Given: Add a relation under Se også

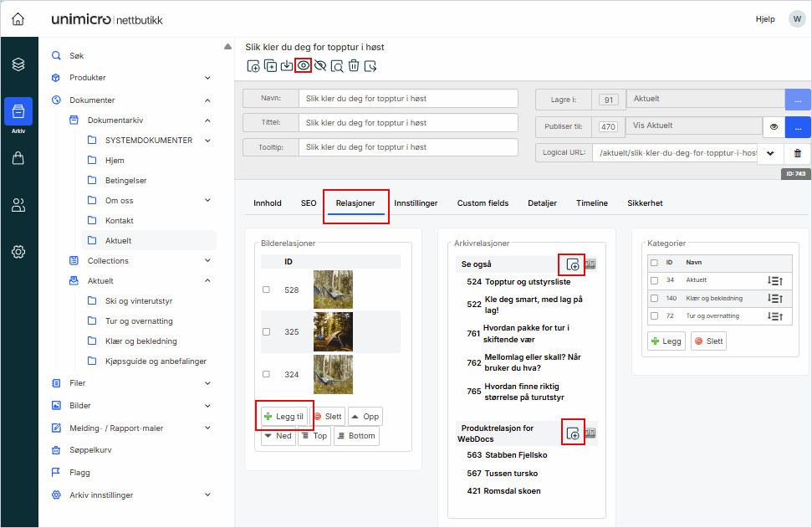Looking at the screenshot, I should point(572,264).
